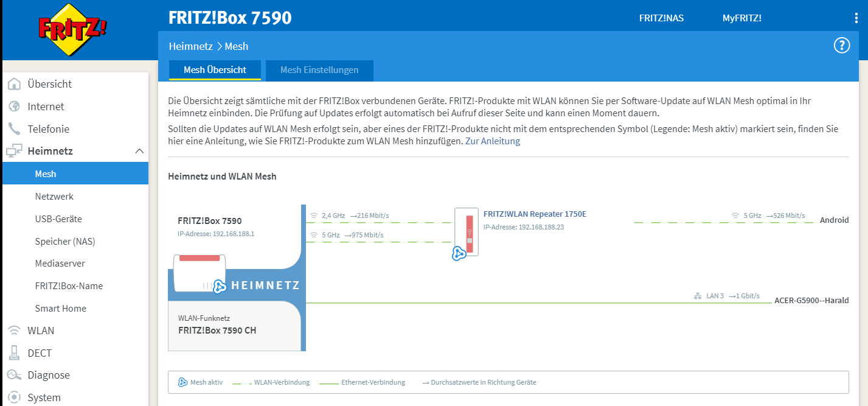Open the help question mark icon

coord(841,46)
